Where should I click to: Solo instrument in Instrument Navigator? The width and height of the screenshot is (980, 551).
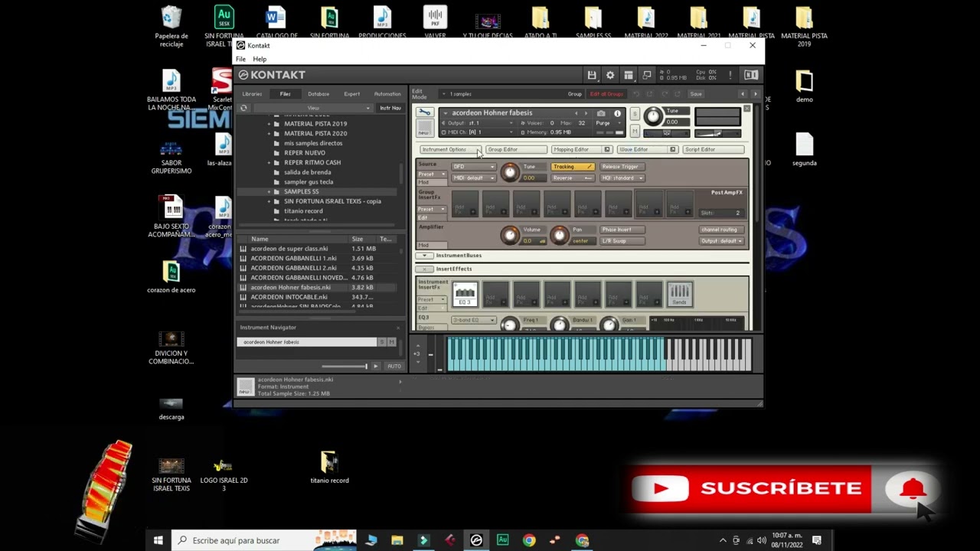(x=382, y=342)
